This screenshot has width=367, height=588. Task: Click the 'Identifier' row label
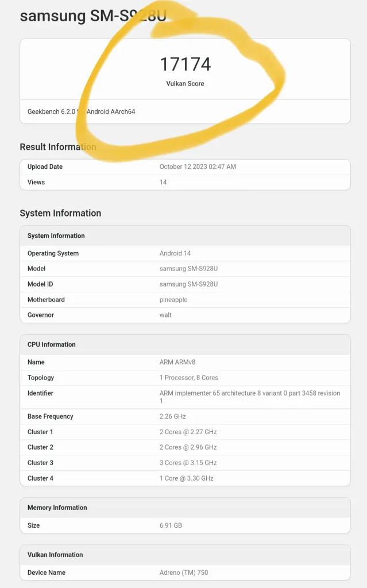pos(40,393)
